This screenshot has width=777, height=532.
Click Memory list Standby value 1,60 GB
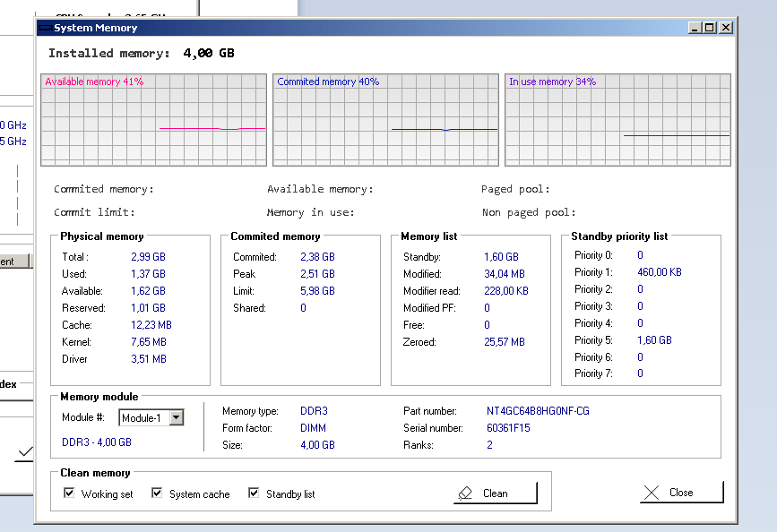[502, 256]
